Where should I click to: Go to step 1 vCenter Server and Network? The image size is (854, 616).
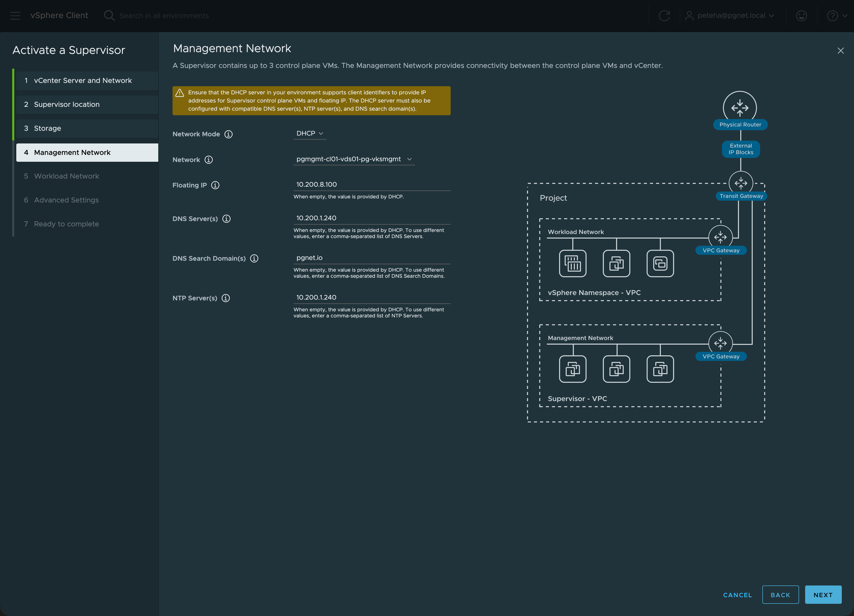click(x=87, y=81)
